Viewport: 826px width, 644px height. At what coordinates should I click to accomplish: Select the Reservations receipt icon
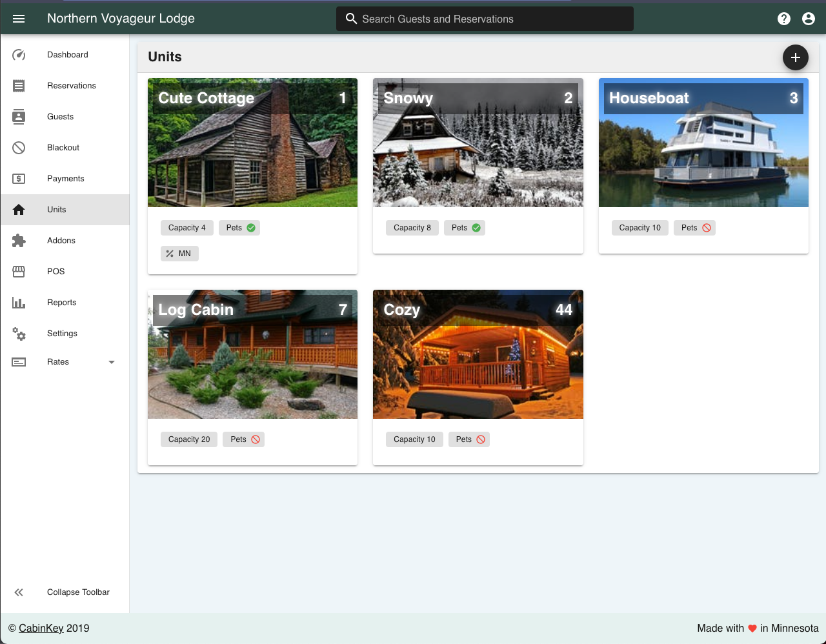click(x=19, y=85)
